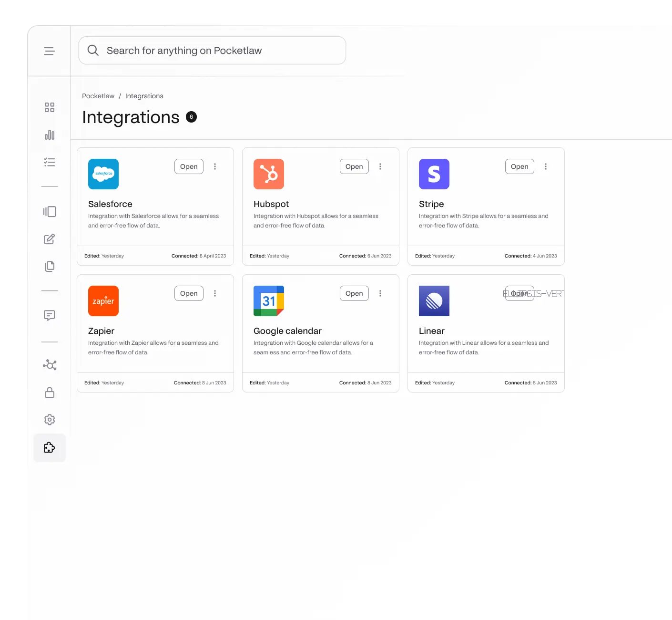This screenshot has width=672, height=620.
Task: Open the bar chart analytics icon
Action: coord(50,135)
